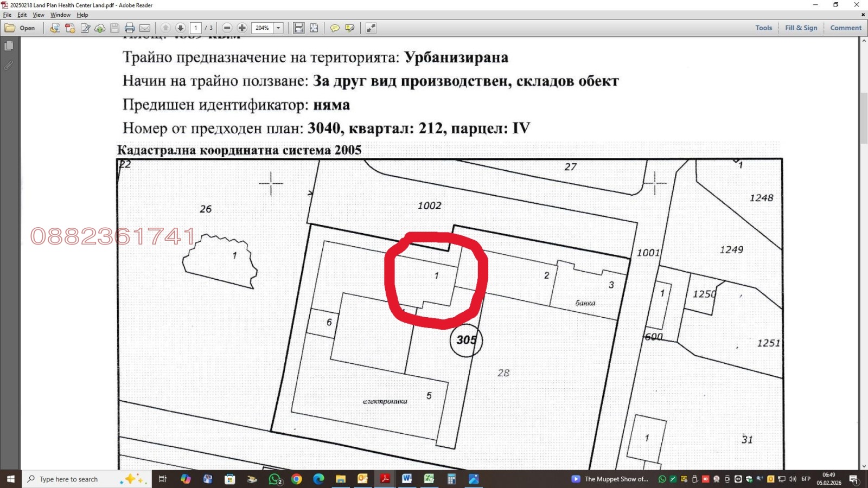
Task: Open Excel from the taskbar
Action: pyautogui.click(x=429, y=479)
